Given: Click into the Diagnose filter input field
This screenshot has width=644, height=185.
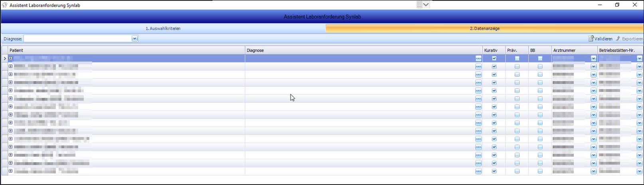Looking at the screenshot, I should click(78, 39).
